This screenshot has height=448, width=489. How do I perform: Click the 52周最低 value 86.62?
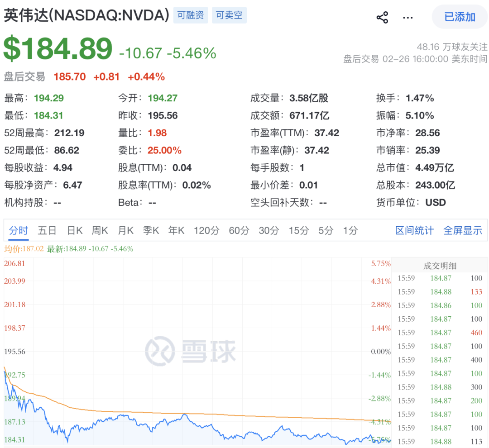tap(67, 151)
